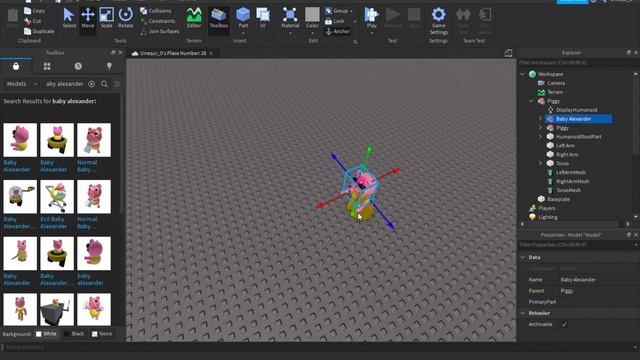
Task: Open the Models category dropdown
Action: tap(22, 84)
